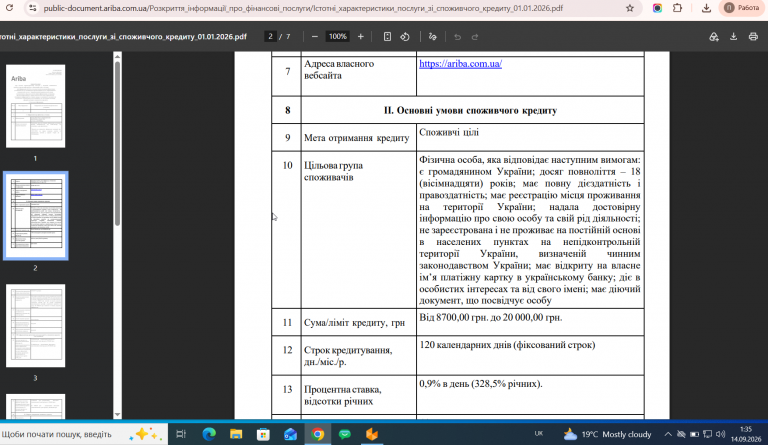Open Task View on taskbar

(181, 434)
